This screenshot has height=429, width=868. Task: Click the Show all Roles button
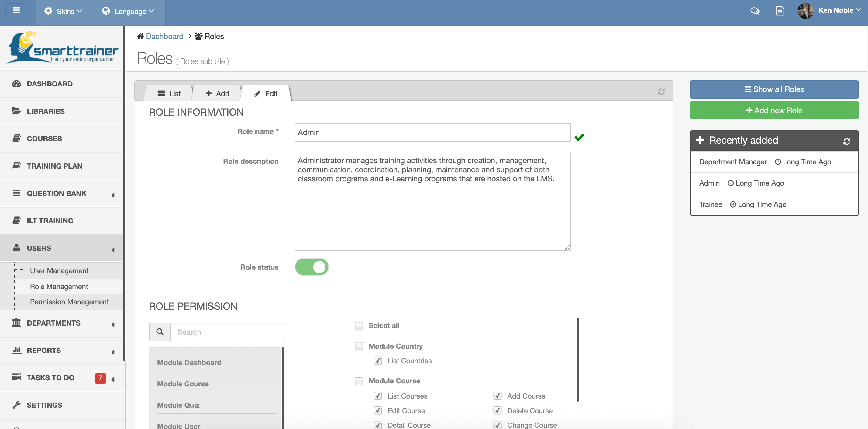click(x=774, y=89)
